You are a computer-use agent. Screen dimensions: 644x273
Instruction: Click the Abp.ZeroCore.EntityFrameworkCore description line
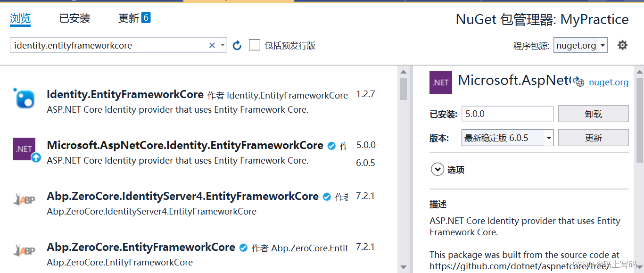pyautogui.click(x=120, y=262)
